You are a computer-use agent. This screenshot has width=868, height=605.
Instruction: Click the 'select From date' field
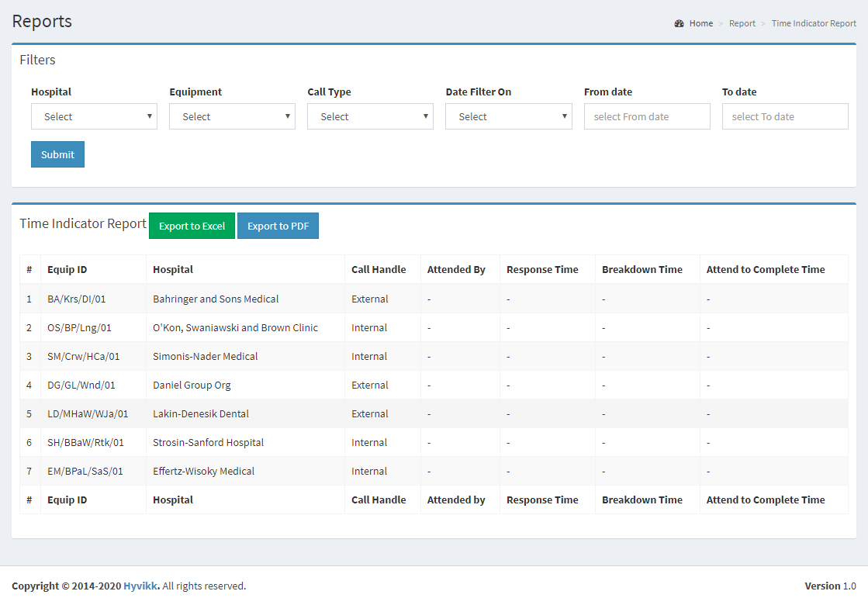647,116
